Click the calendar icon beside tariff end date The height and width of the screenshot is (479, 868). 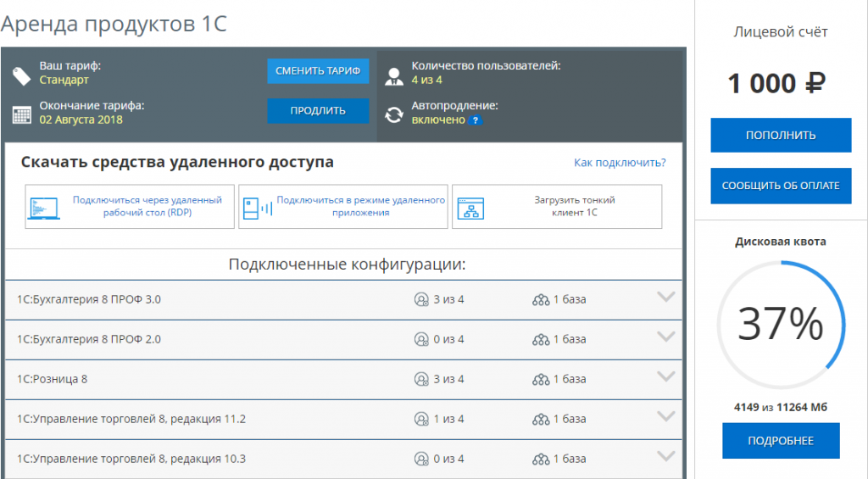pos(21,115)
